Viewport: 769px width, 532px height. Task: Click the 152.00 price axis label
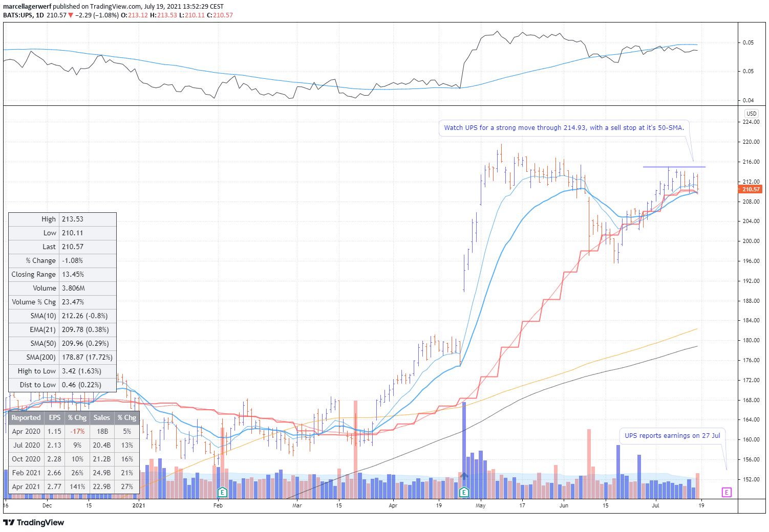(x=751, y=479)
